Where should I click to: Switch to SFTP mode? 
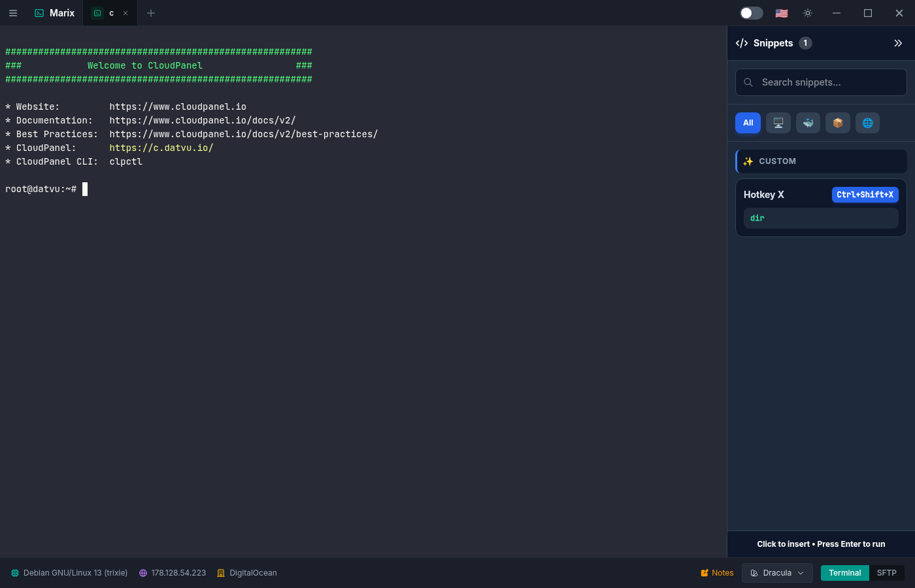(886, 572)
